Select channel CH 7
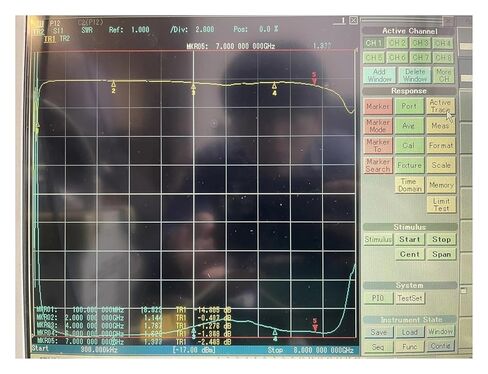 pos(420,58)
